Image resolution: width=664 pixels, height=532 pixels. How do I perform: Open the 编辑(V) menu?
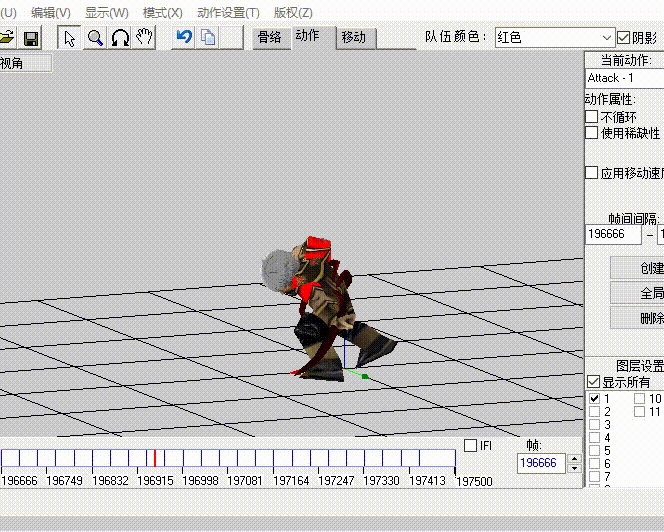[51, 13]
